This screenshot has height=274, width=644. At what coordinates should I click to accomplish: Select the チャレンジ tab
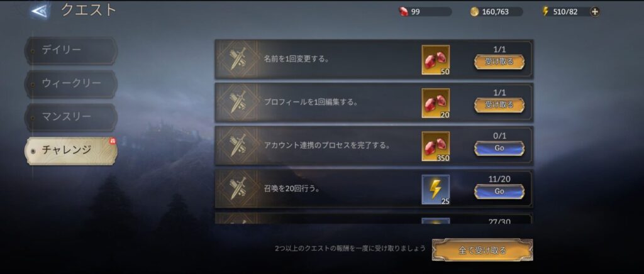click(x=71, y=151)
